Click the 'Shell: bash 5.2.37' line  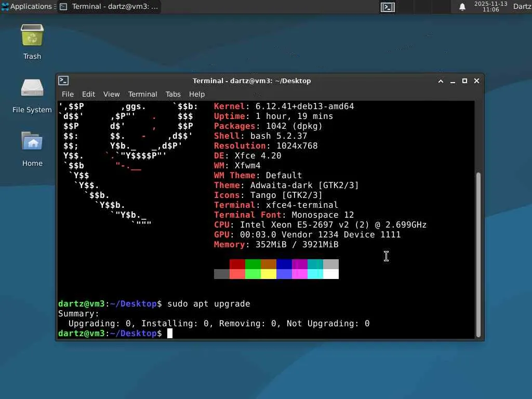pyautogui.click(x=261, y=136)
